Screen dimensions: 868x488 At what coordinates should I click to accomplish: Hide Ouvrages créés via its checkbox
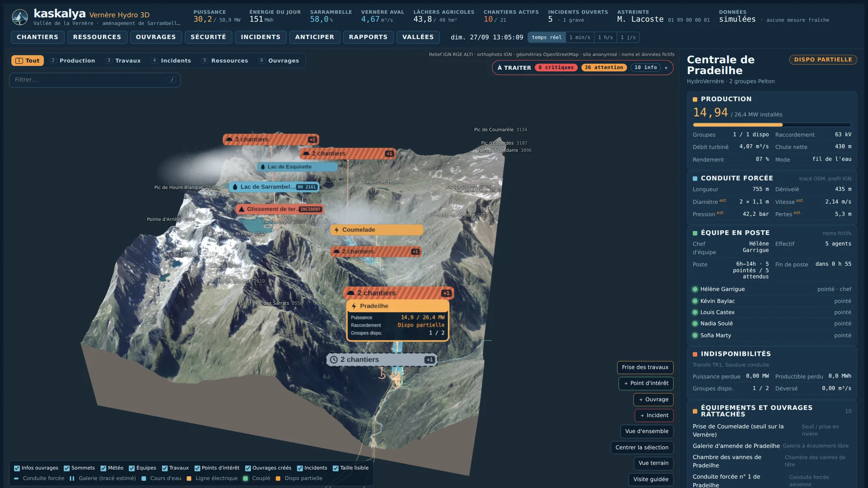(x=248, y=468)
